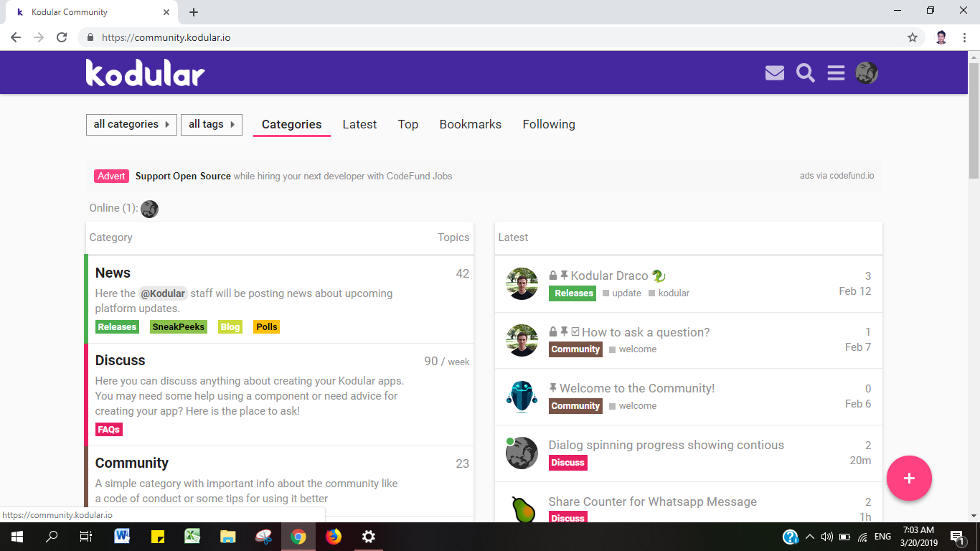Open the Discuss category
The width and height of the screenshot is (980, 551).
tap(120, 360)
